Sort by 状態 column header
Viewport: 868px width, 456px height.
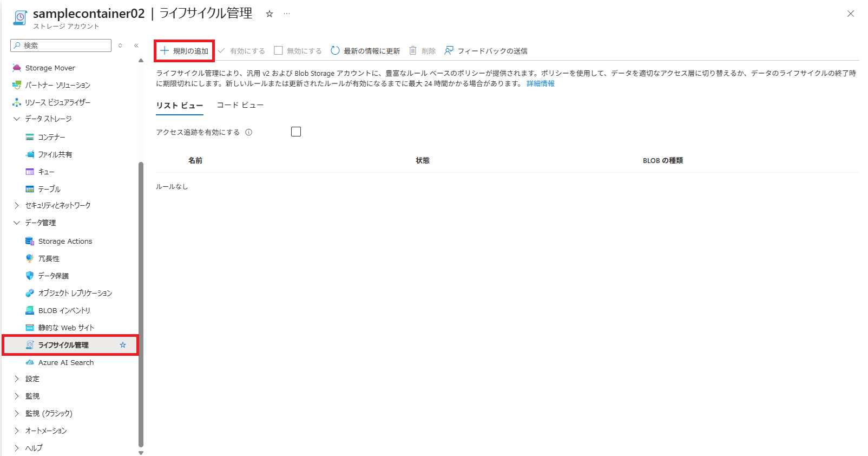pos(423,160)
